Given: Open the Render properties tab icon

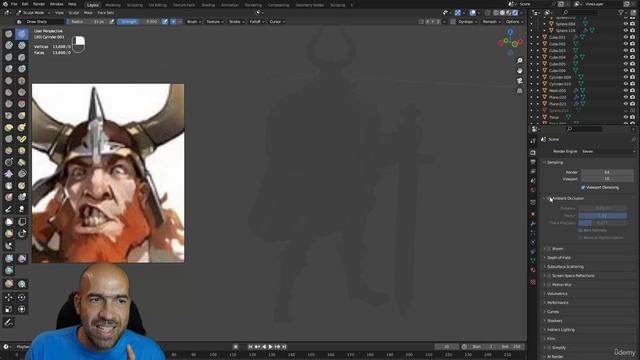Looking at the screenshot, I should (533, 153).
